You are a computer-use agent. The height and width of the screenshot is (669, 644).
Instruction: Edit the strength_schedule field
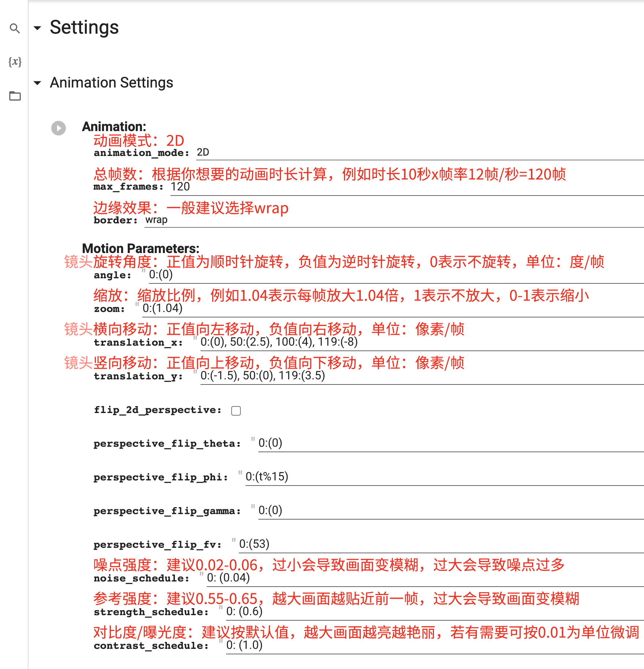[x=435, y=612]
